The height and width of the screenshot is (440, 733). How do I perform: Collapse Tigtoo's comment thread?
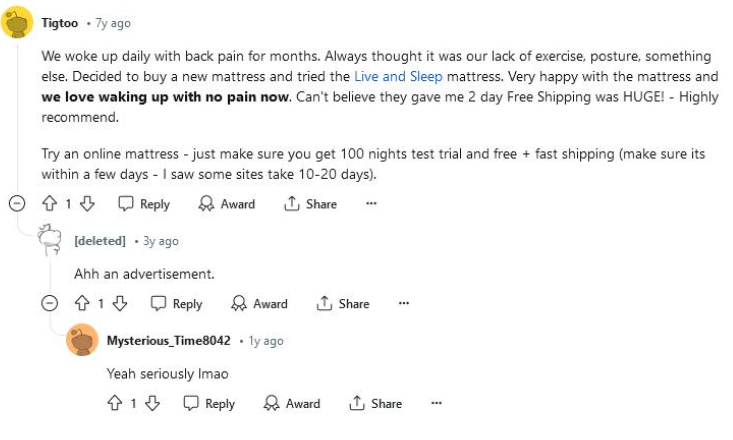pyautogui.click(x=17, y=204)
